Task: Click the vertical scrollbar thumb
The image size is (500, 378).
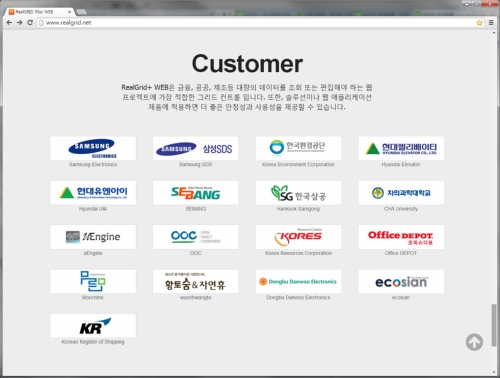Action: point(494,325)
